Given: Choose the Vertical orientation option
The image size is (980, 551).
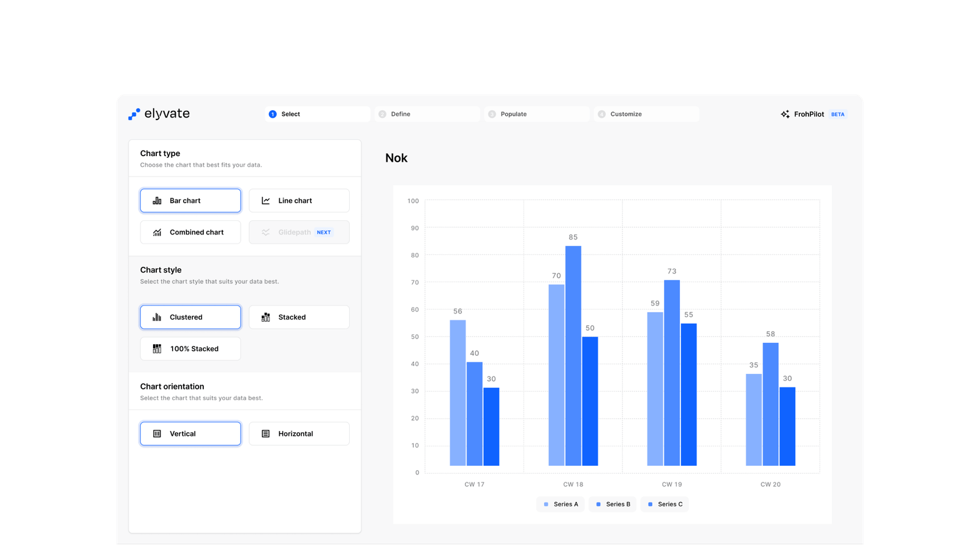Looking at the screenshot, I should tap(190, 433).
